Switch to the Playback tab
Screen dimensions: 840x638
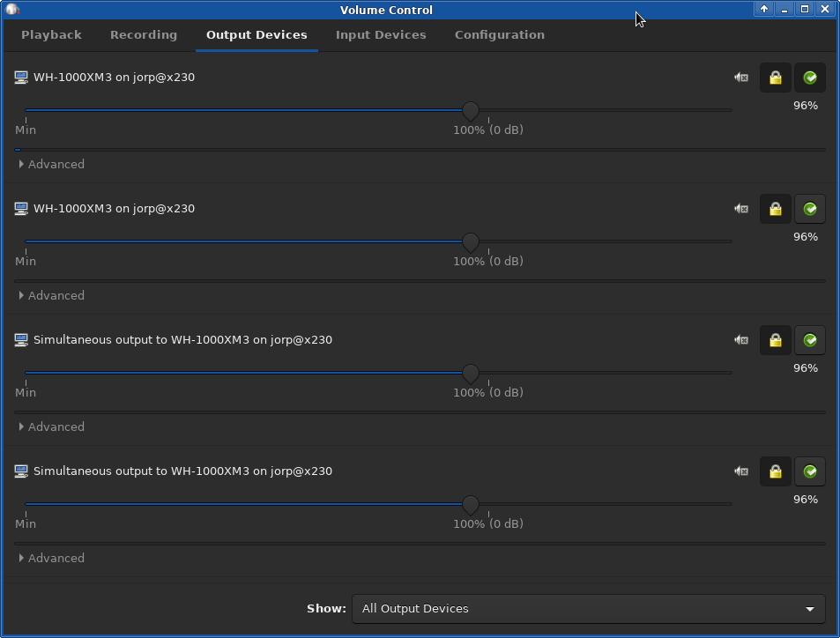coord(51,35)
